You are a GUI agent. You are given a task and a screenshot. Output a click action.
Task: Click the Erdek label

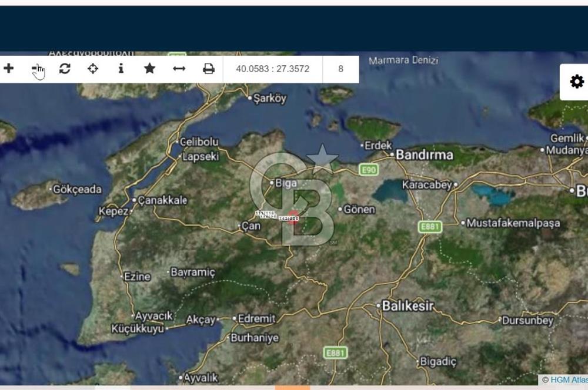coord(378,145)
